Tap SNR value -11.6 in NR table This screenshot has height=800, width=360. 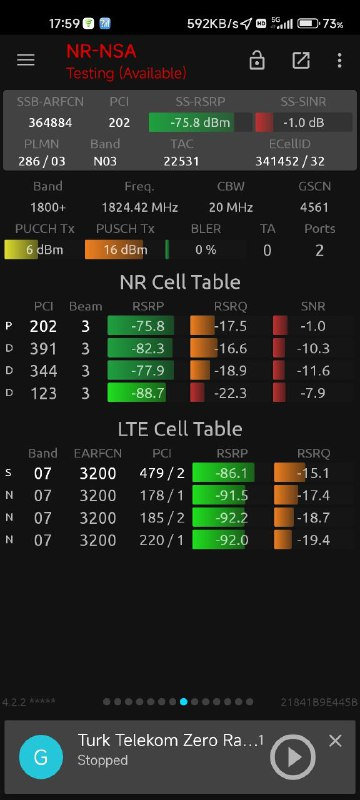[x=313, y=371]
